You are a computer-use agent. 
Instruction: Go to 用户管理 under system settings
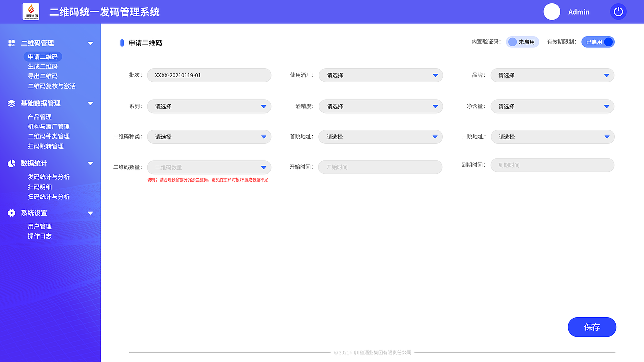(40, 226)
